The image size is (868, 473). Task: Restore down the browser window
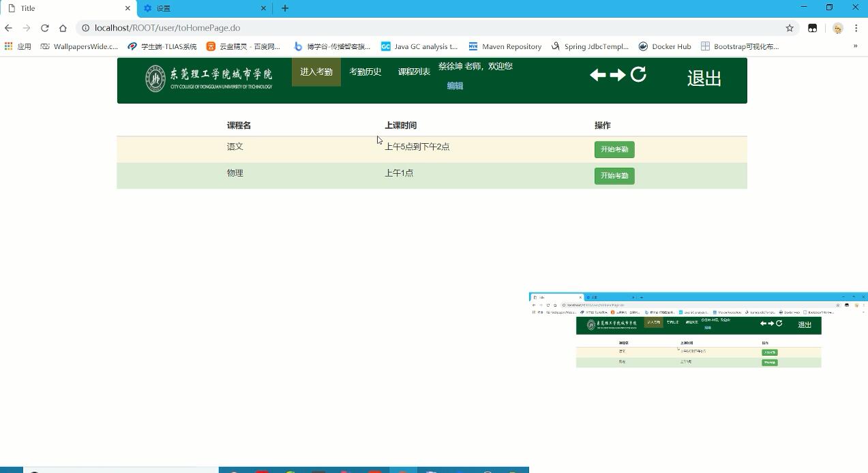pyautogui.click(x=829, y=7)
